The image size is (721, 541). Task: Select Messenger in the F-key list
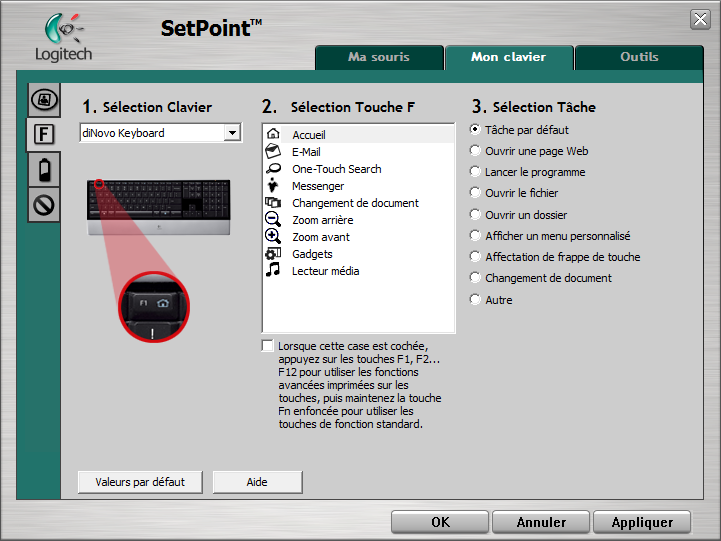pos(358,186)
